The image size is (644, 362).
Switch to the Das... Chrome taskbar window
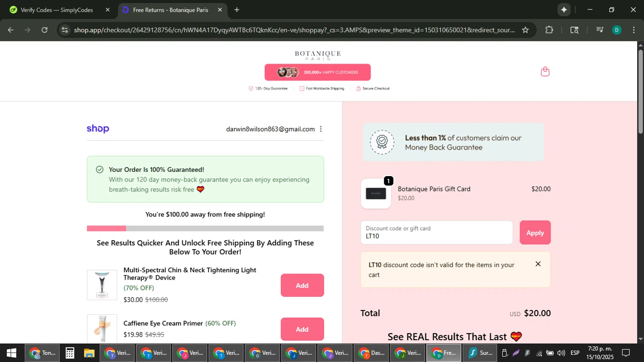(x=371, y=353)
